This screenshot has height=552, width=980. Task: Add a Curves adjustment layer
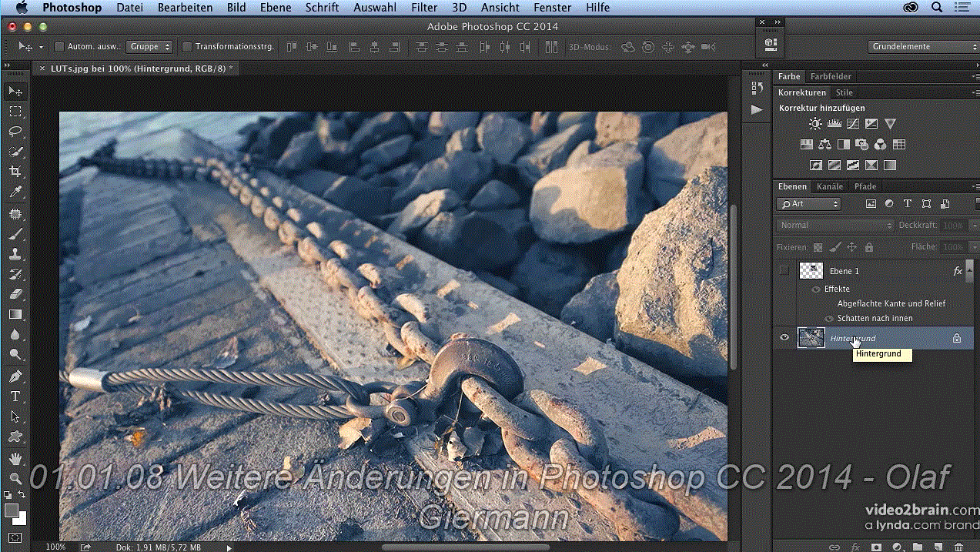coord(853,123)
